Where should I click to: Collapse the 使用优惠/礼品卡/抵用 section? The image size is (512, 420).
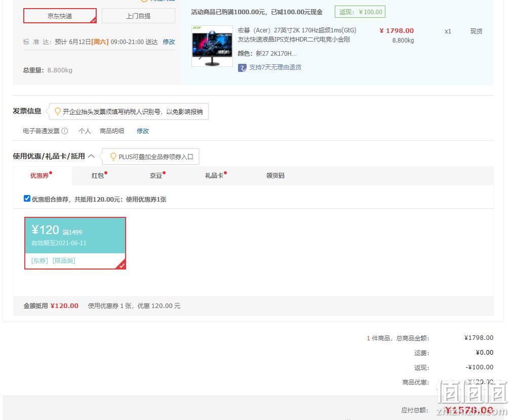92,156
